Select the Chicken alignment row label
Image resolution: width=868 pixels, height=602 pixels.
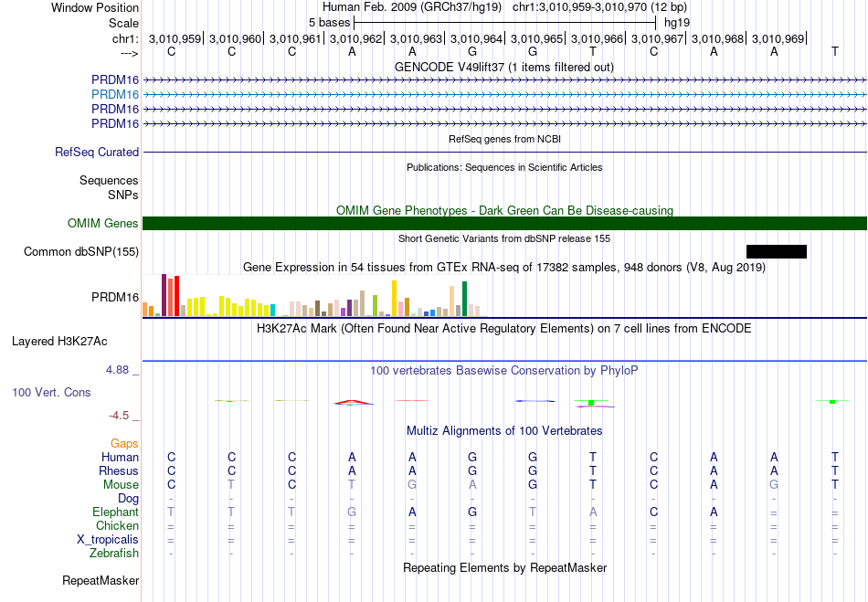tap(117, 525)
